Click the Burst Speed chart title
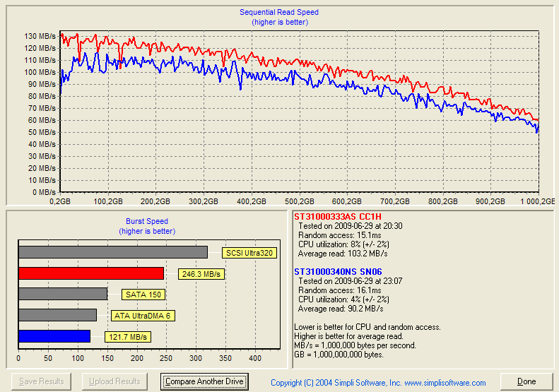 pos(147,221)
